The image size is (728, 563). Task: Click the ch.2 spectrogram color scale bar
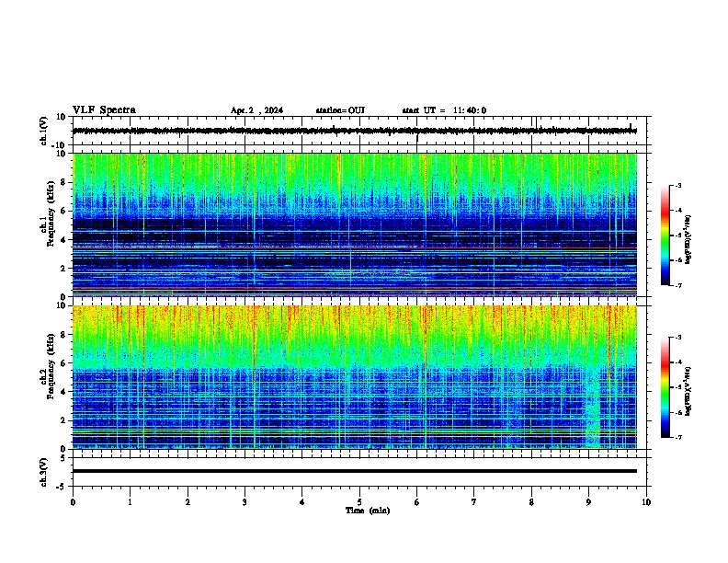(x=665, y=387)
